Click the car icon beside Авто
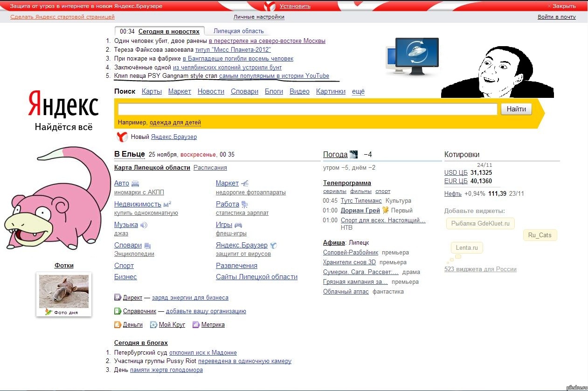This screenshot has height=391, width=588. (135, 184)
